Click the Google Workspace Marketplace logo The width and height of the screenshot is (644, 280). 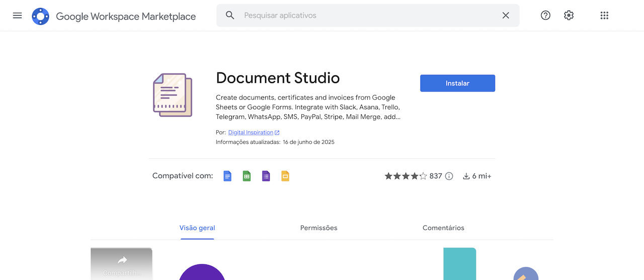40,16
